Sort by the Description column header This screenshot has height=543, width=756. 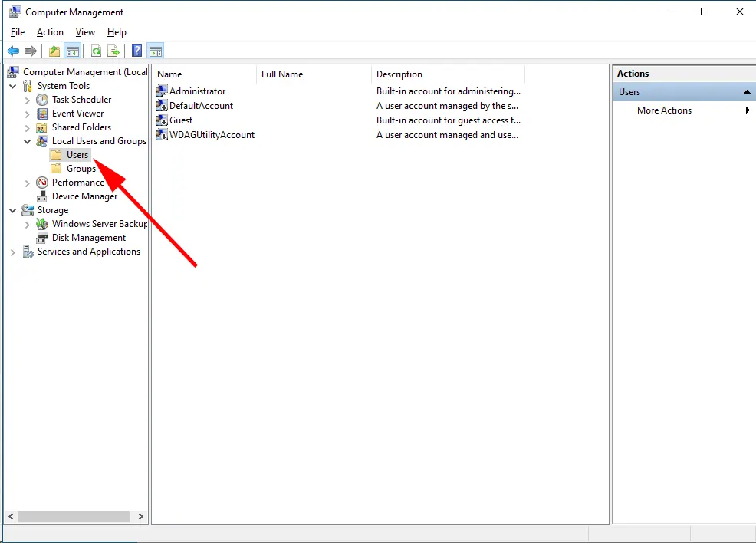[x=448, y=74]
